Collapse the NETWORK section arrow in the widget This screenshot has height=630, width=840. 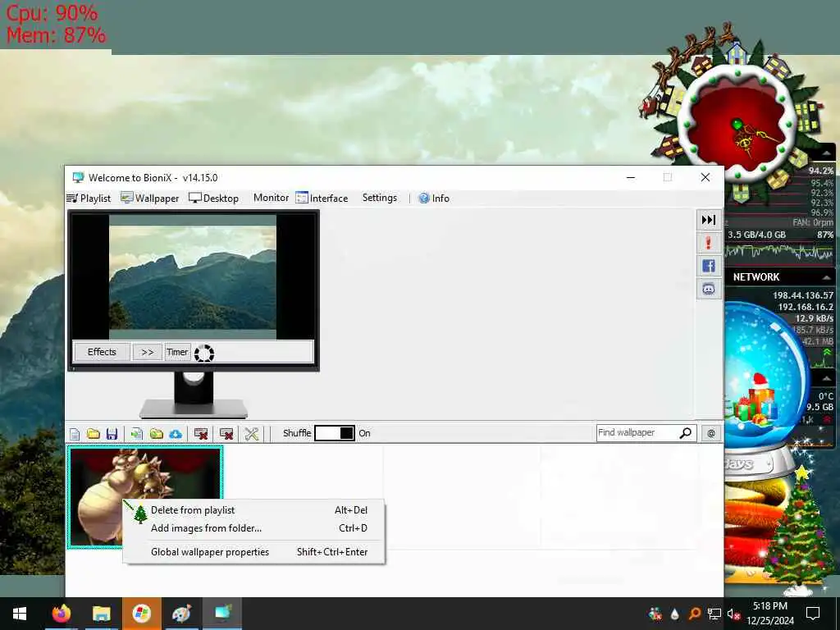(826, 277)
